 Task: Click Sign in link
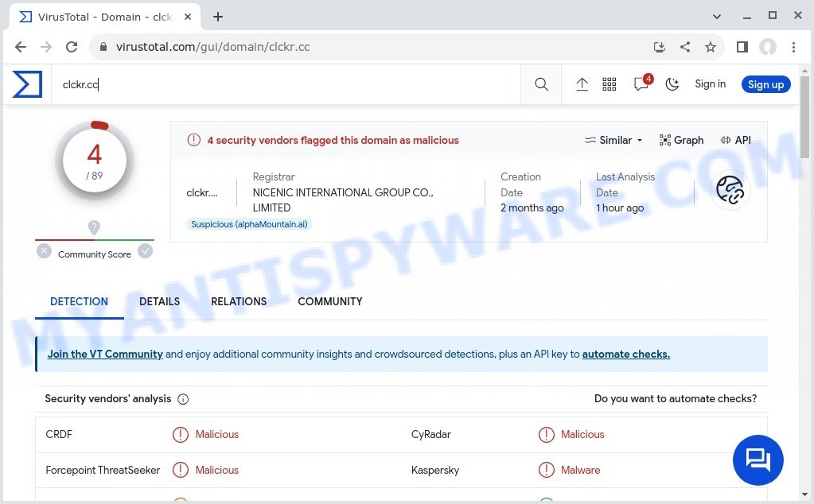pyautogui.click(x=710, y=84)
